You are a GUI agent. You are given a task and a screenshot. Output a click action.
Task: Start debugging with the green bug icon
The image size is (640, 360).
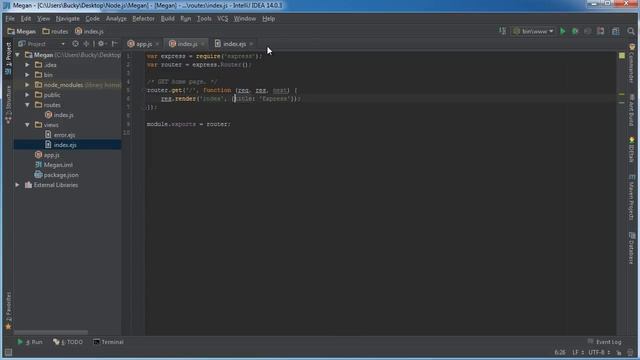575,31
